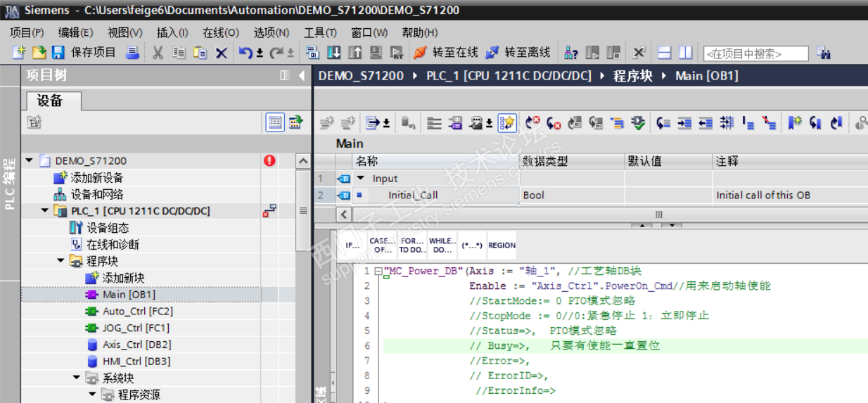Open the 选项(N) menu
Screen dimensions: 868x403
pyautogui.click(x=272, y=33)
